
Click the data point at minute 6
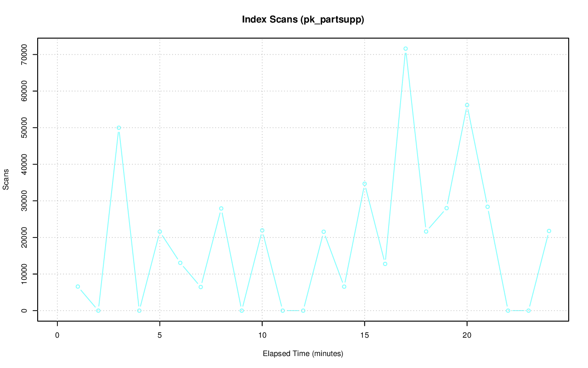(180, 263)
